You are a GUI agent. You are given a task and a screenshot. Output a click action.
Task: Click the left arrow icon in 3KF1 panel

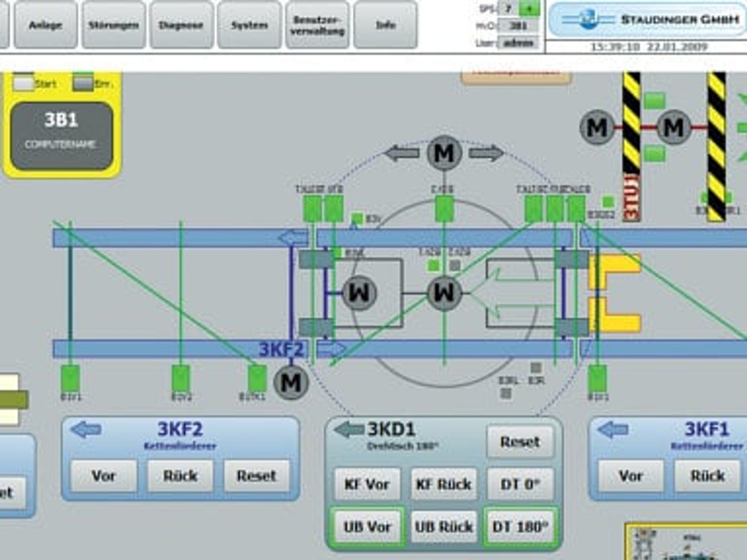[x=613, y=429]
